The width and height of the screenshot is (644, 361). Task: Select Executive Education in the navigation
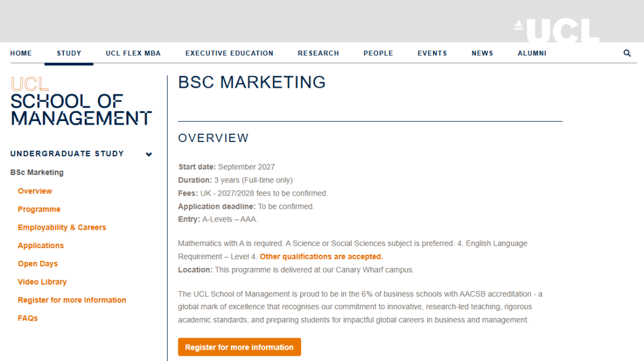pos(229,54)
